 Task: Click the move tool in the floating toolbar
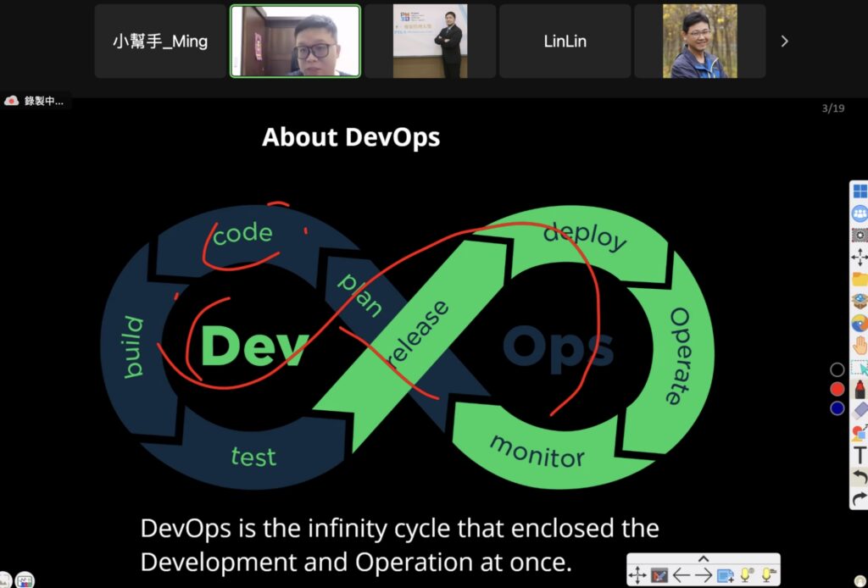point(637,575)
